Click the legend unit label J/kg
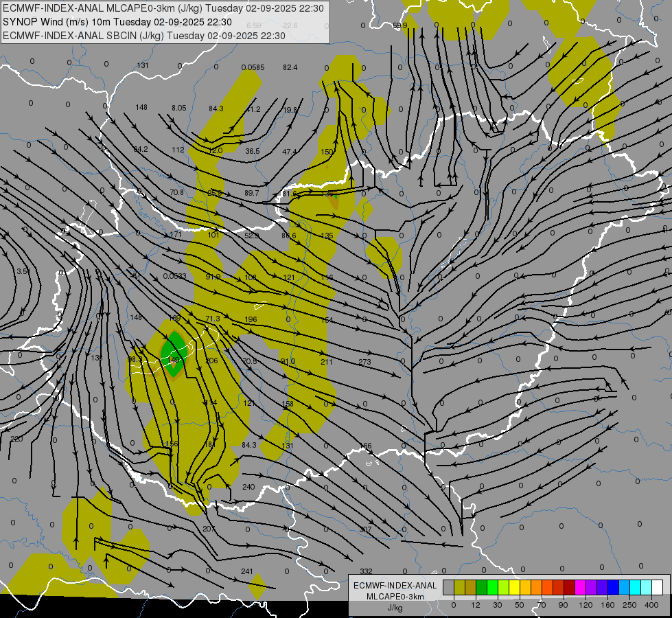Screen dimensions: 672x618 [x=395, y=608]
